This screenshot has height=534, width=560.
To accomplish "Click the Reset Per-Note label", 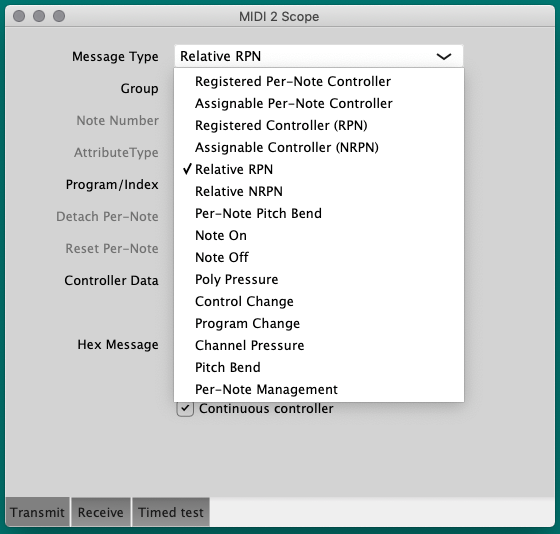I will (112, 249).
